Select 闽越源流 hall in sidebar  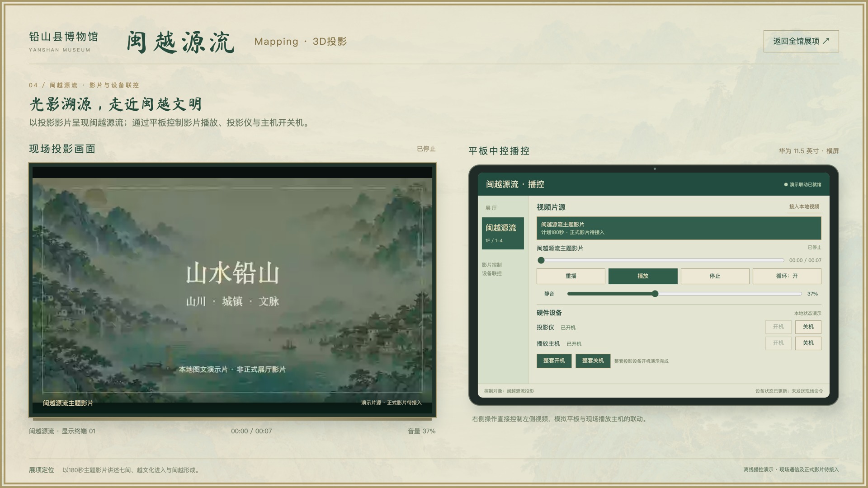coord(503,233)
